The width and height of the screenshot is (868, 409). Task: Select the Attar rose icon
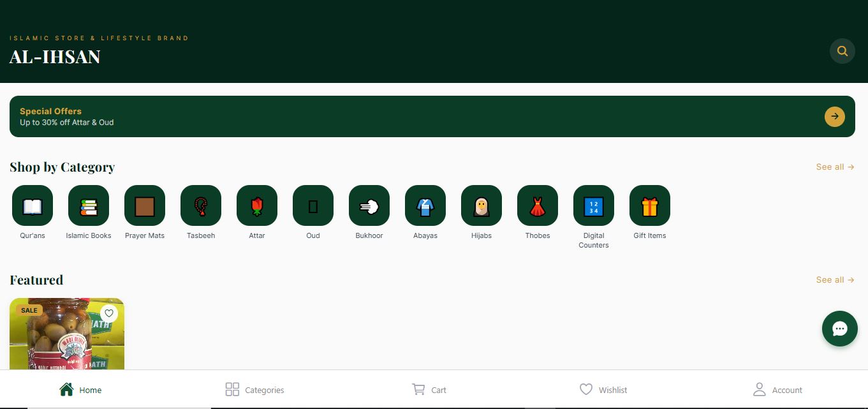click(x=257, y=205)
